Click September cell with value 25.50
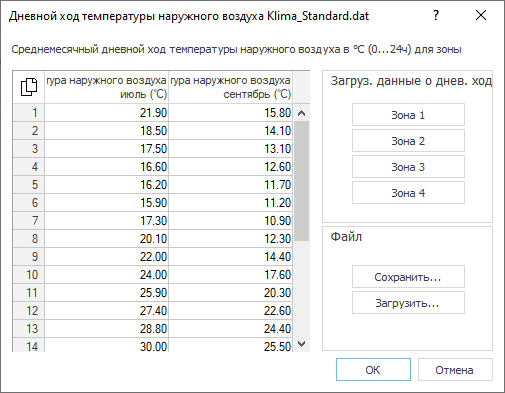Image resolution: width=505 pixels, height=393 pixels. (x=231, y=345)
